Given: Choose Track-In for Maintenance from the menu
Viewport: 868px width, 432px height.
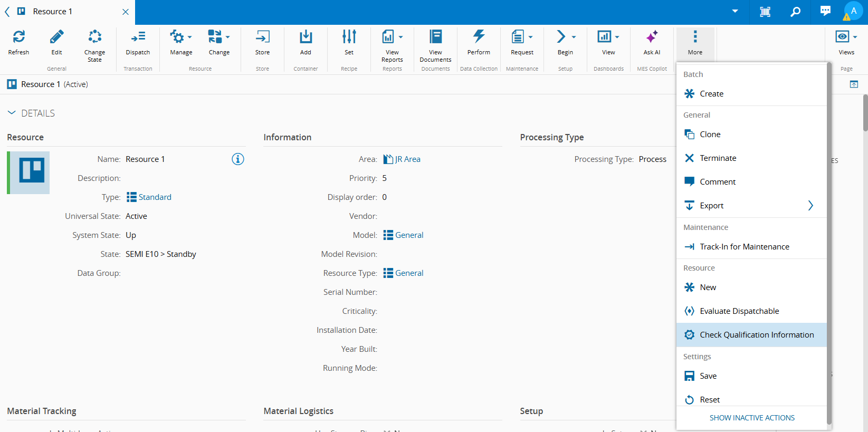Looking at the screenshot, I should (744, 247).
